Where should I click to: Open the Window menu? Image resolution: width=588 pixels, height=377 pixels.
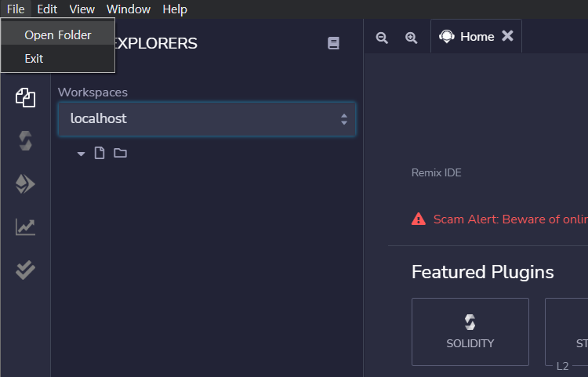coord(129,9)
